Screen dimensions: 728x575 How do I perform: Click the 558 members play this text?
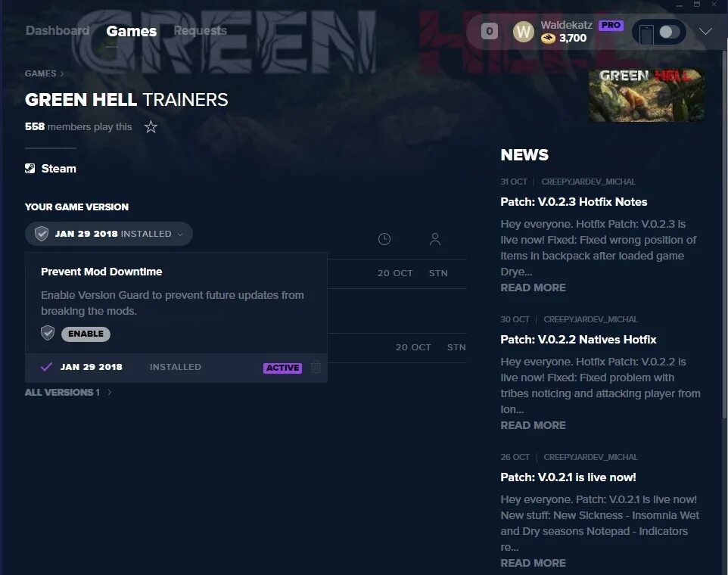pyautogui.click(x=79, y=126)
